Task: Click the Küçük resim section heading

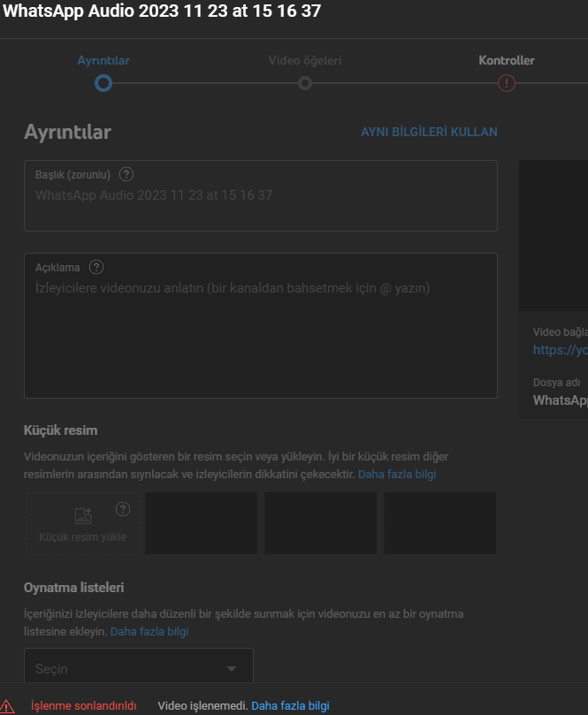Action: coord(61,430)
